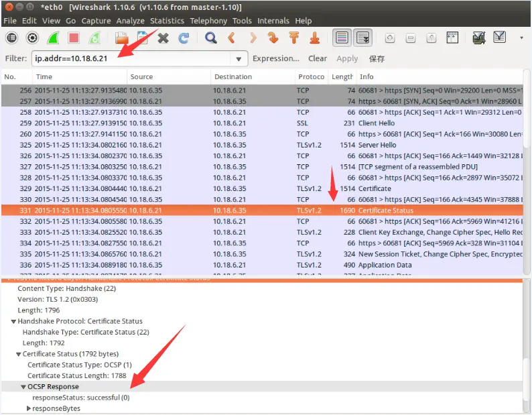Start a new live capture (green fin)
The image size is (532, 415).
54,38
